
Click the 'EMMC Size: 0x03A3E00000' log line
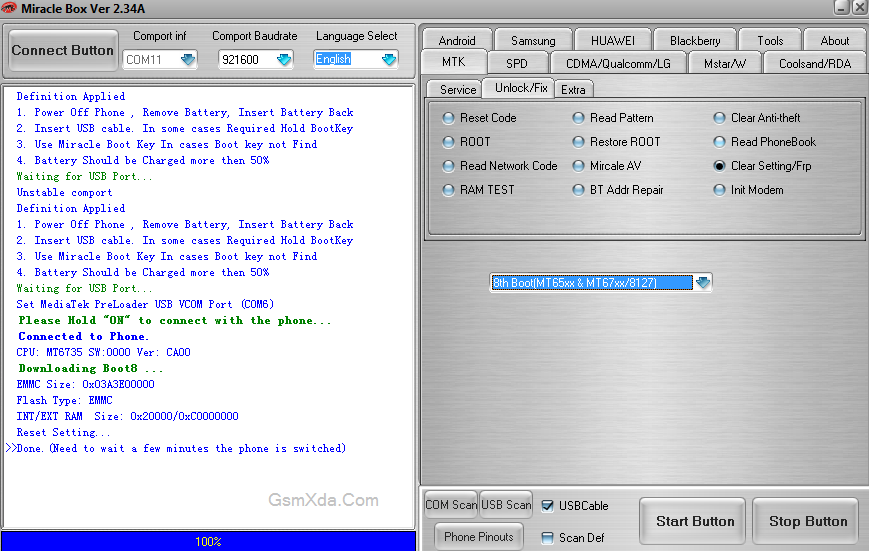(x=85, y=384)
